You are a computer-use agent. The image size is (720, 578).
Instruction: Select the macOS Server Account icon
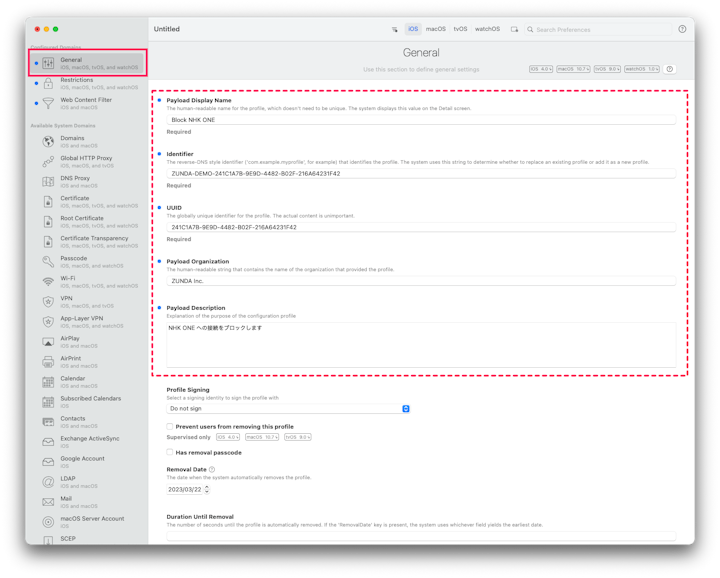(x=48, y=522)
